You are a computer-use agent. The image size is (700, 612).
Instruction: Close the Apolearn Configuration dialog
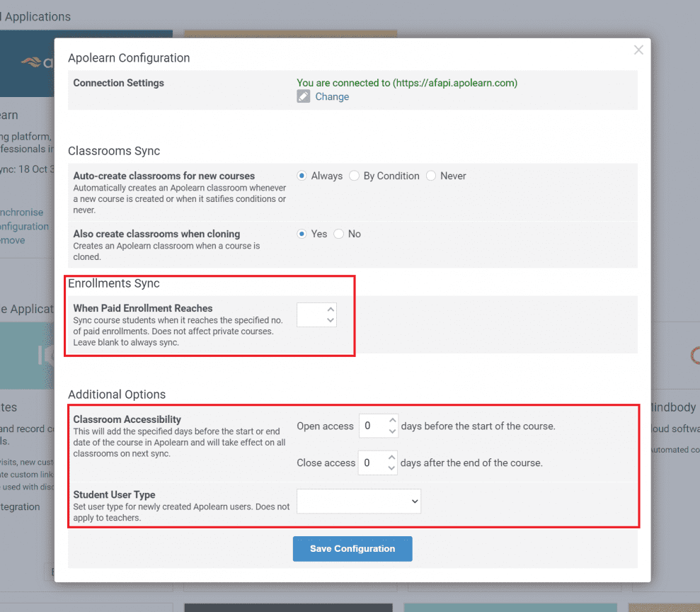(x=638, y=50)
